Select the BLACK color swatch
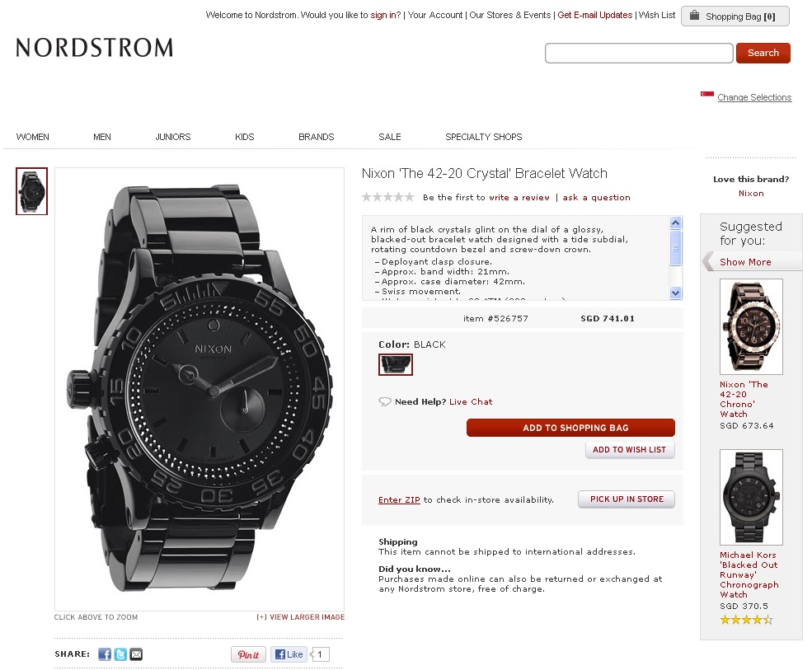 click(396, 364)
